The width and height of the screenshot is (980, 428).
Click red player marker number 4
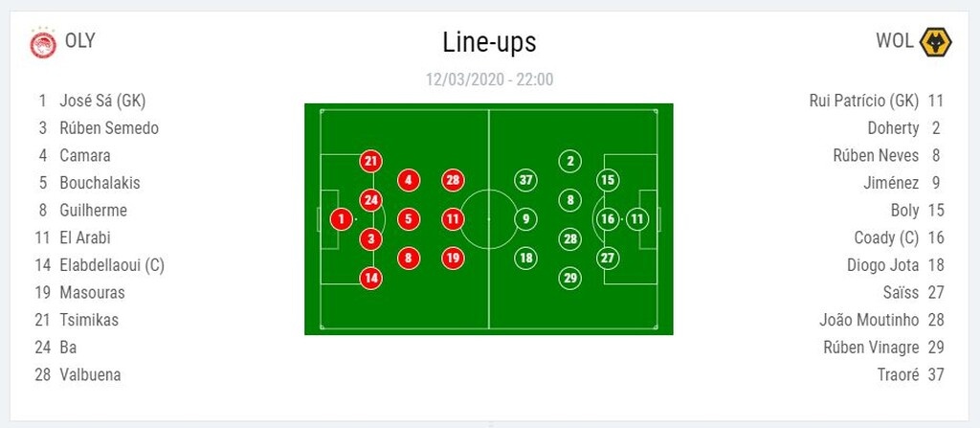[x=409, y=180]
